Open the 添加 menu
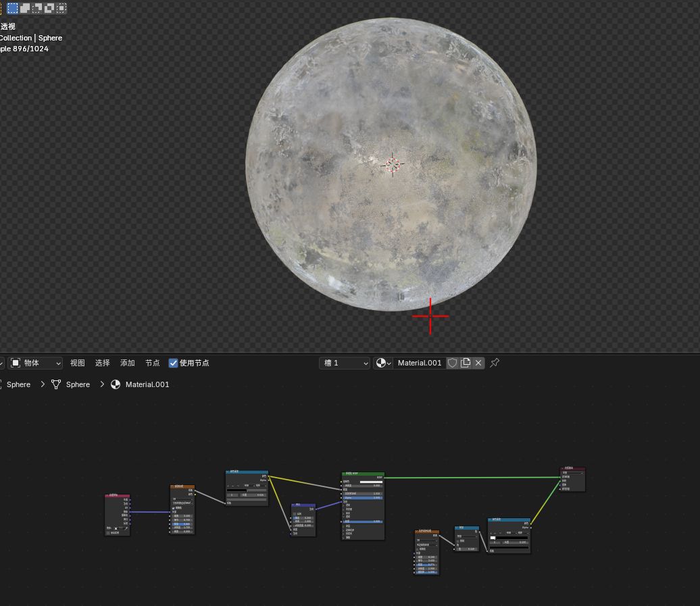This screenshot has width=700, height=606. click(x=127, y=363)
